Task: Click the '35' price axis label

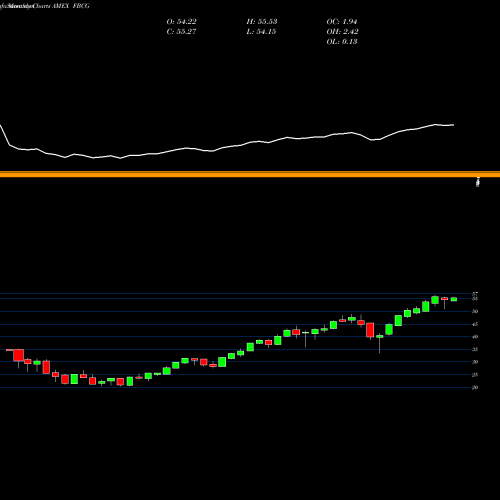Action: (x=475, y=349)
